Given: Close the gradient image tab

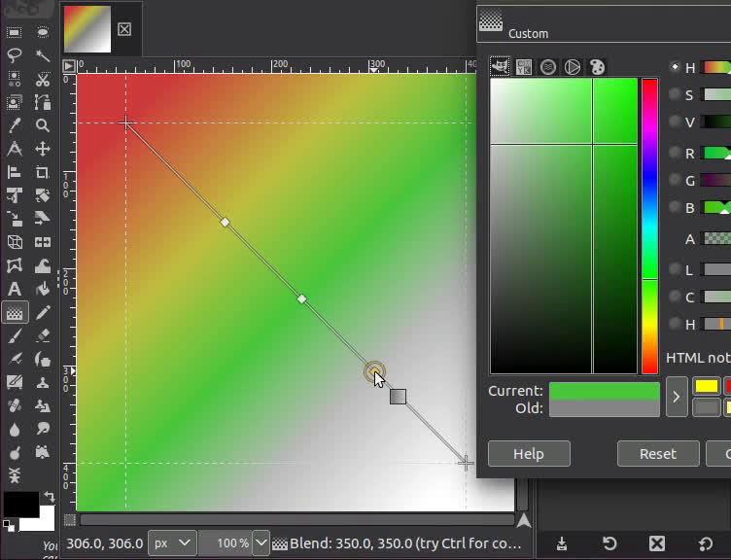Looking at the screenshot, I should pyautogui.click(x=124, y=29).
